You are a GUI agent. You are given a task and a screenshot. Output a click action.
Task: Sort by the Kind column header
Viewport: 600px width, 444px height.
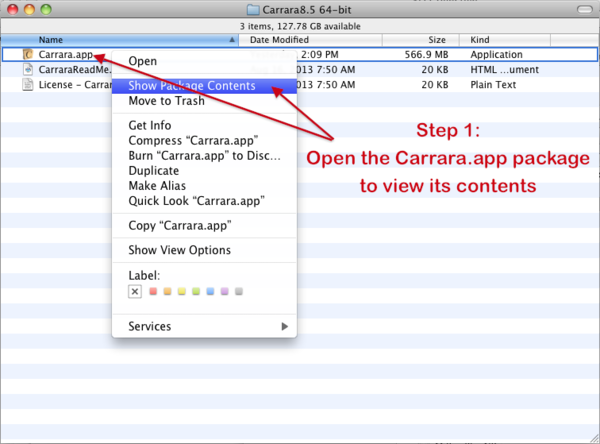505,40
